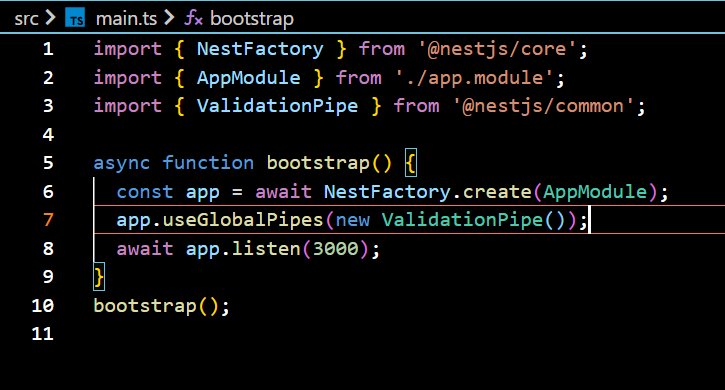725x390 pixels.
Task: Select the bootstrap function breadcrumb
Action: (252, 19)
